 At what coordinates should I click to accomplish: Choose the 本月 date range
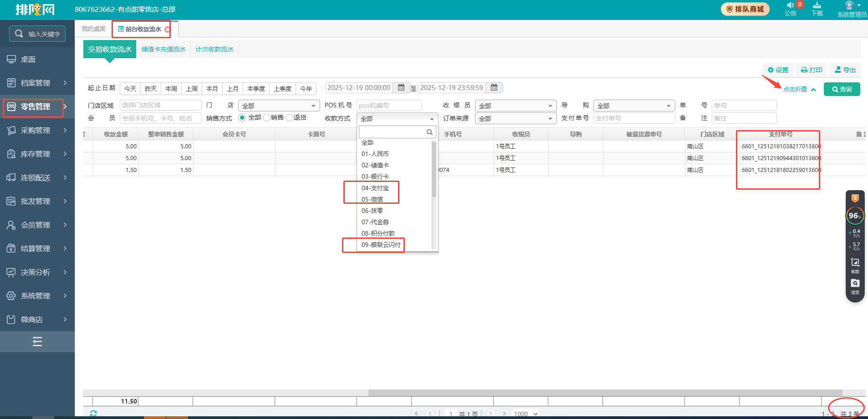pos(212,89)
